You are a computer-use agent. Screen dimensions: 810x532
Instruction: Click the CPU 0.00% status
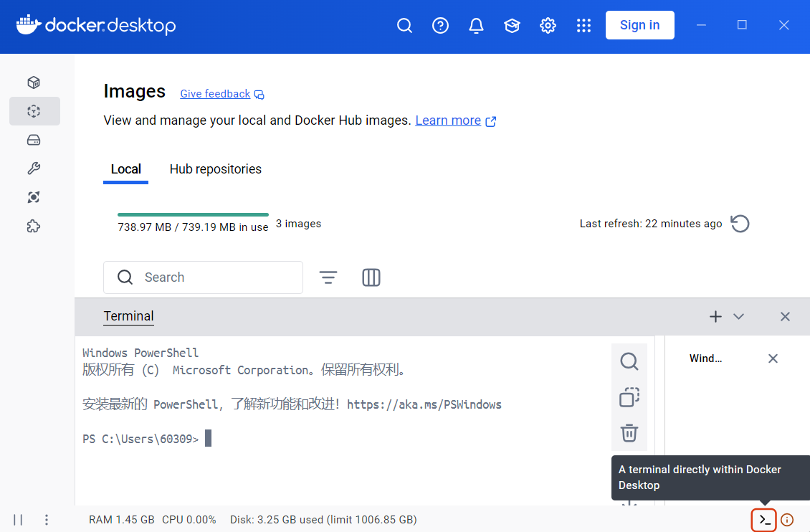pos(189,520)
